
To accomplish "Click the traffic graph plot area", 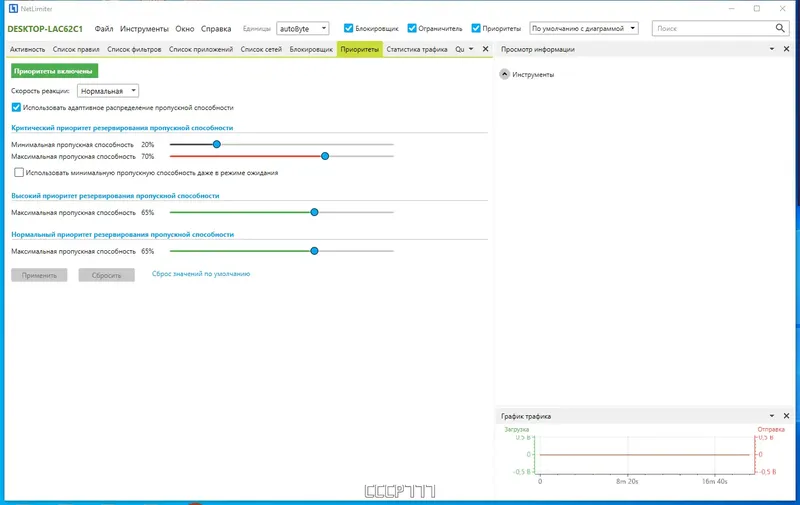I will 645,454.
